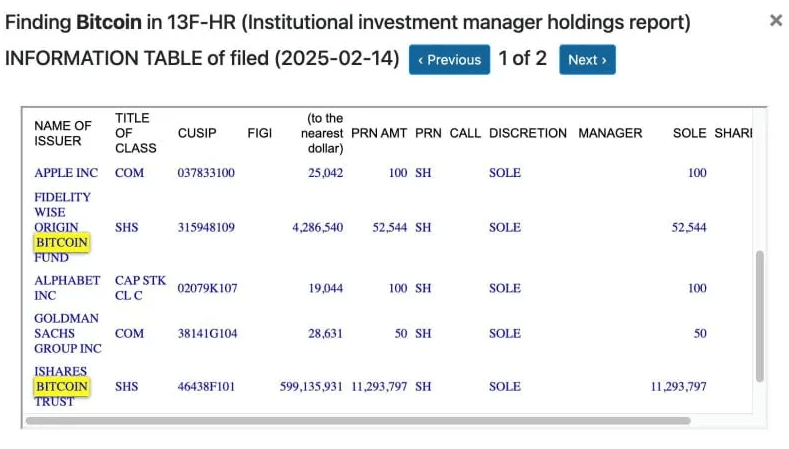
Task: Click the DISCRETION column header
Action: [x=527, y=133]
